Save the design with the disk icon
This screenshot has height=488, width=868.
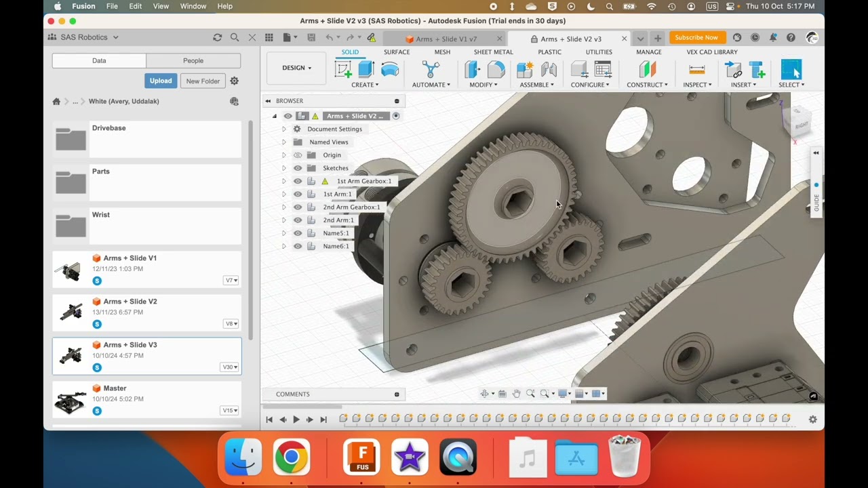click(x=311, y=37)
